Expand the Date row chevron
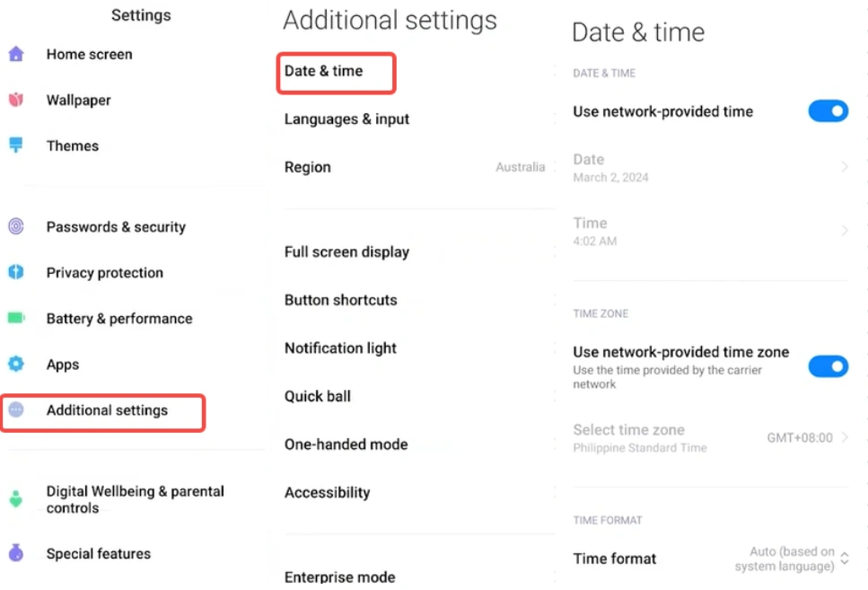This screenshot has height=590, width=868. coord(845,167)
